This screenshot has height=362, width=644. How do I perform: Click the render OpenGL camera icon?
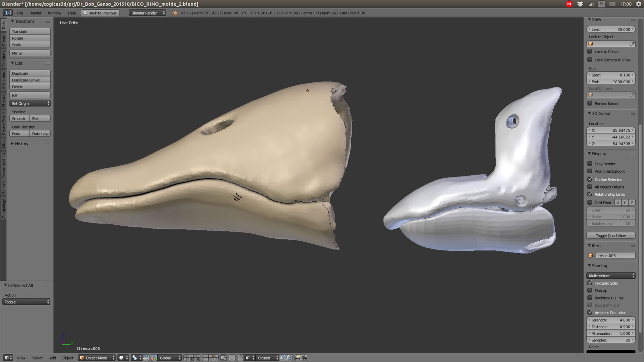coord(297,358)
